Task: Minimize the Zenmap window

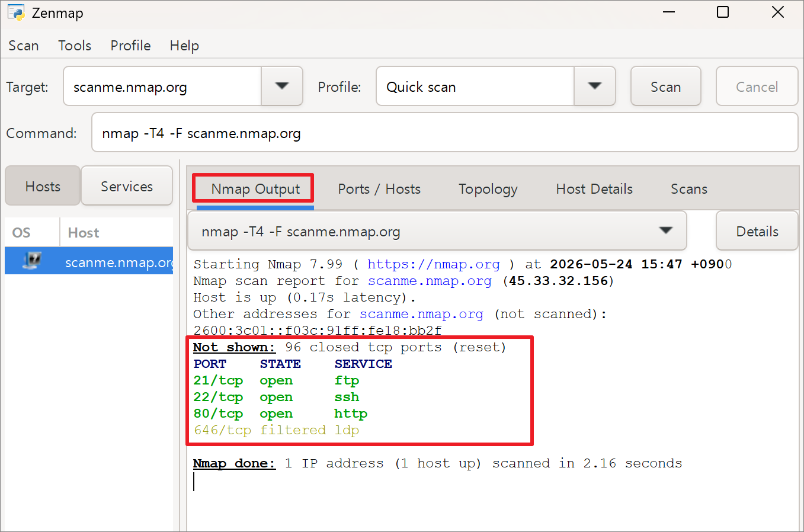Action: [x=669, y=12]
